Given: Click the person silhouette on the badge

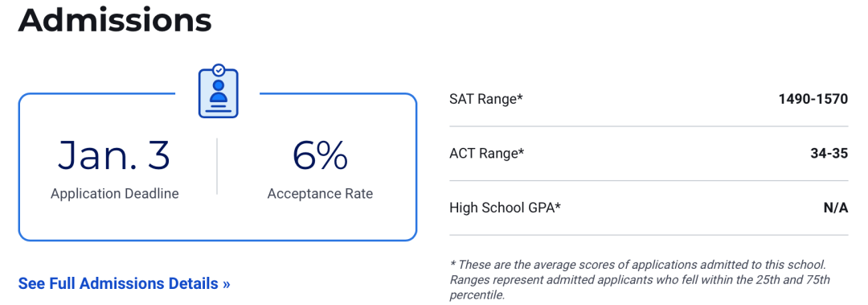Looking at the screenshot, I should (219, 93).
